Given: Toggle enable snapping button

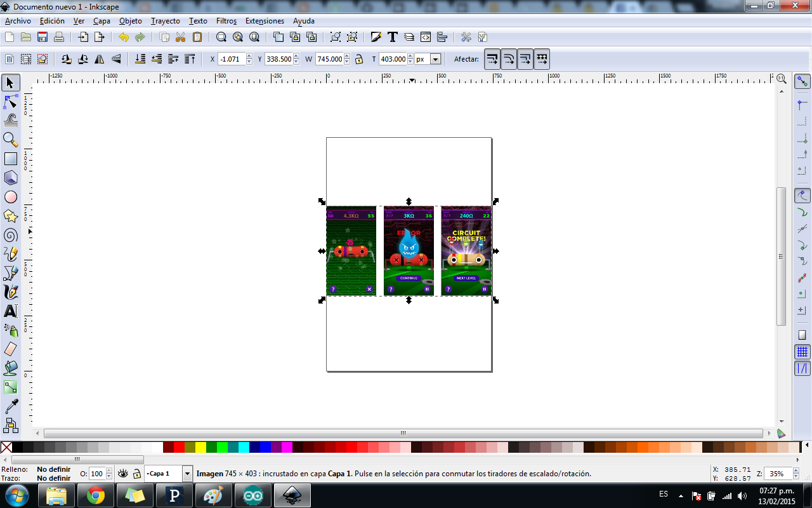Looking at the screenshot, I should [x=802, y=81].
